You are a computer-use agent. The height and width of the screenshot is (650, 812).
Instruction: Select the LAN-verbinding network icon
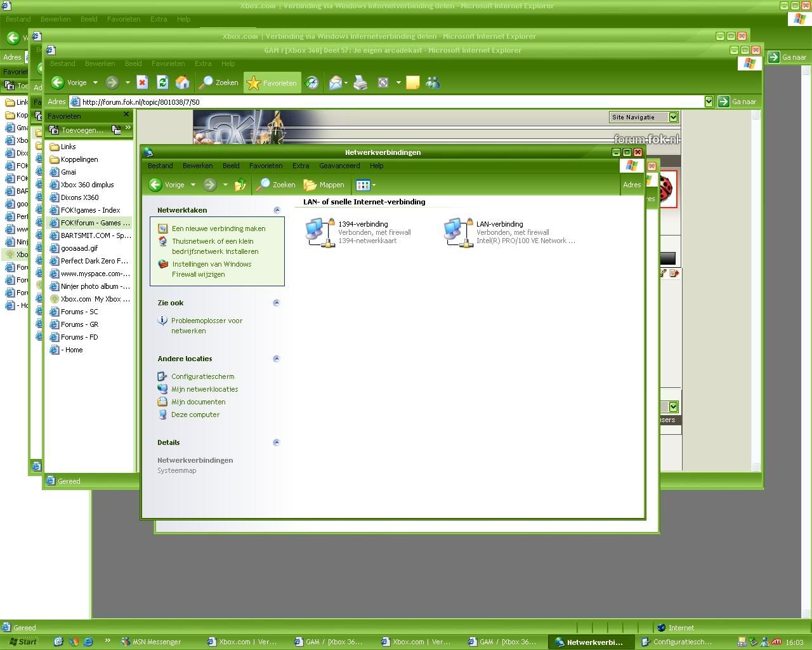(x=510, y=232)
